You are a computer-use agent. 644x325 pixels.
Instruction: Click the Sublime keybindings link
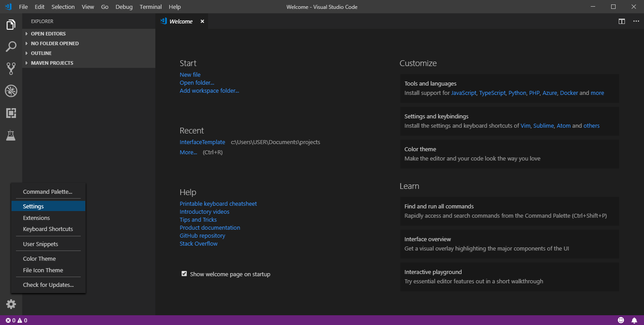[544, 126]
